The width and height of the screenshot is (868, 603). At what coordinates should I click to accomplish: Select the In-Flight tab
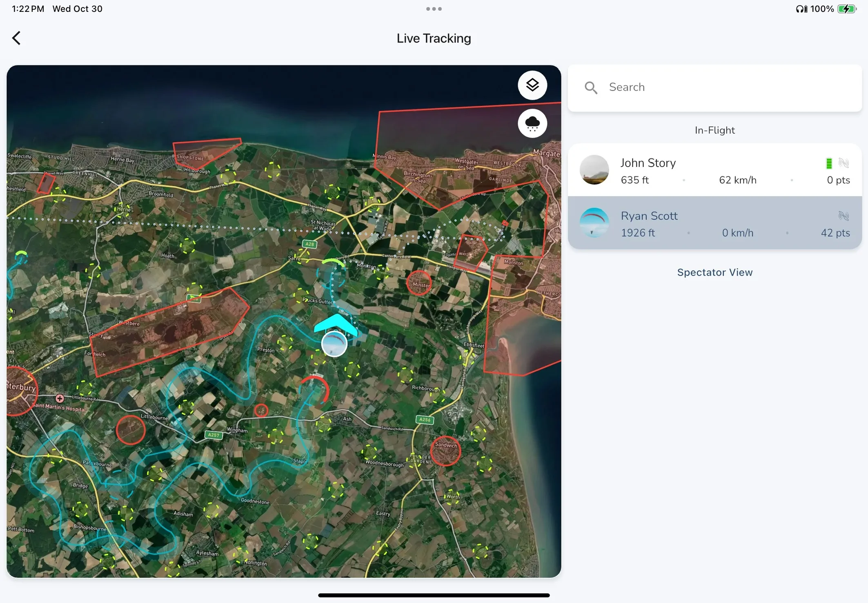coord(714,130)
